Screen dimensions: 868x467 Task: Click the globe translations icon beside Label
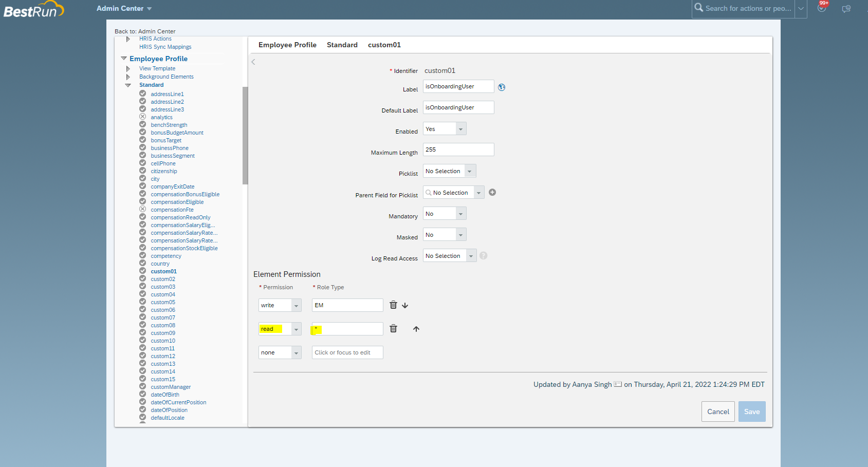tap(502, 87)
